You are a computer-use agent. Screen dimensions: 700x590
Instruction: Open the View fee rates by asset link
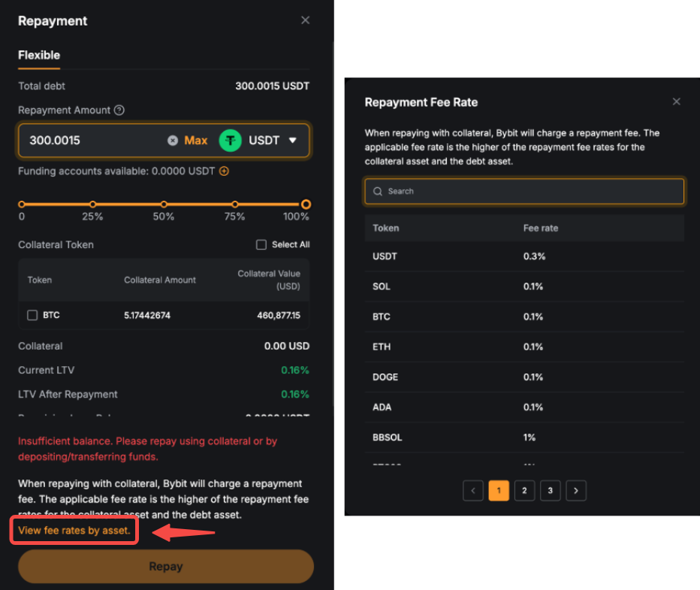tap(74, 531)
